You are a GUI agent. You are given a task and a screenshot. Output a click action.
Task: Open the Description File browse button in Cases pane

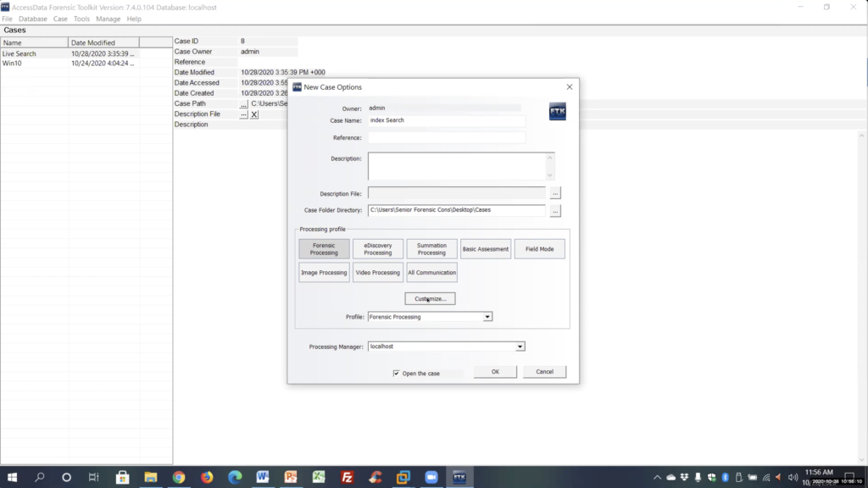click(243, 114)
